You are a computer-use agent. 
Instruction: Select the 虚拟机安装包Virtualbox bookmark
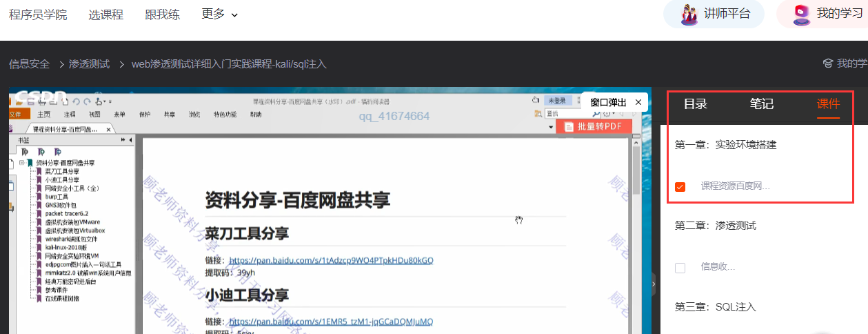tap(75, 230)
